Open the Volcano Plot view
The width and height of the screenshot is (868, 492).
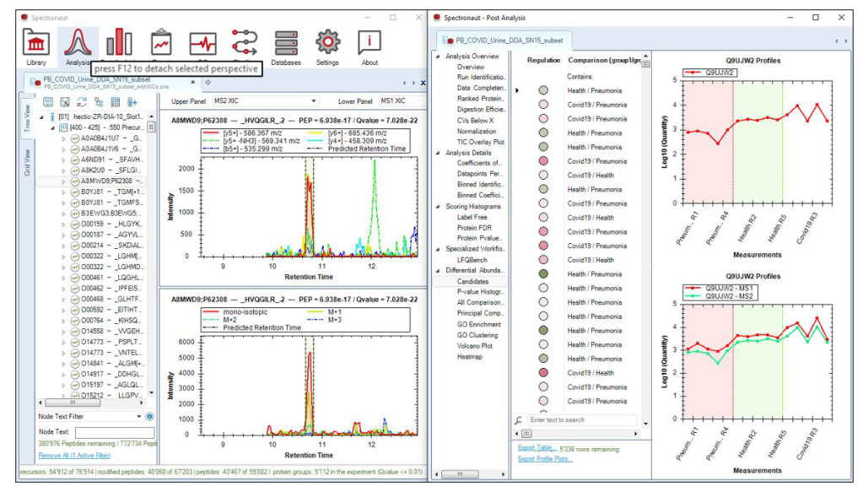[474, 346]
